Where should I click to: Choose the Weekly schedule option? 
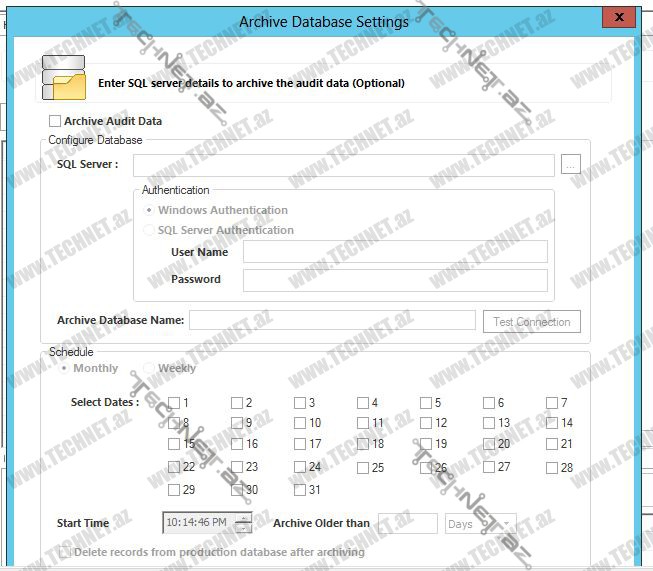pyautogui.click(x=149, y=368)
